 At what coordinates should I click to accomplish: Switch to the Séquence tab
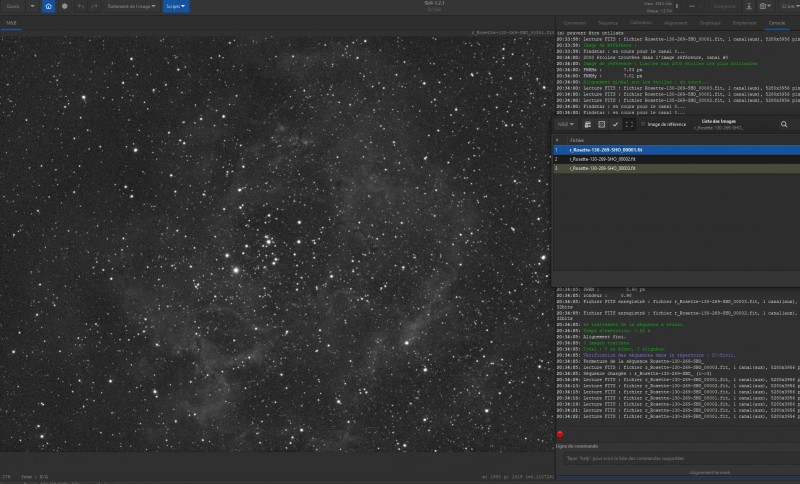point(608,23)
